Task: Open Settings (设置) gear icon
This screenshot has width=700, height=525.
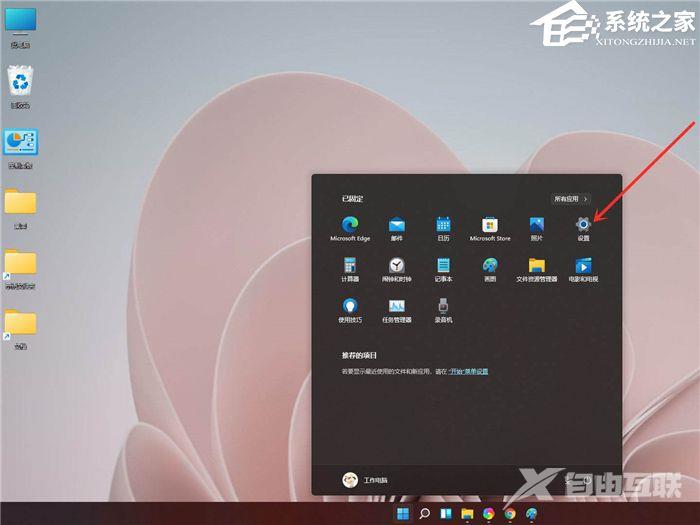Action: point(583,229)
